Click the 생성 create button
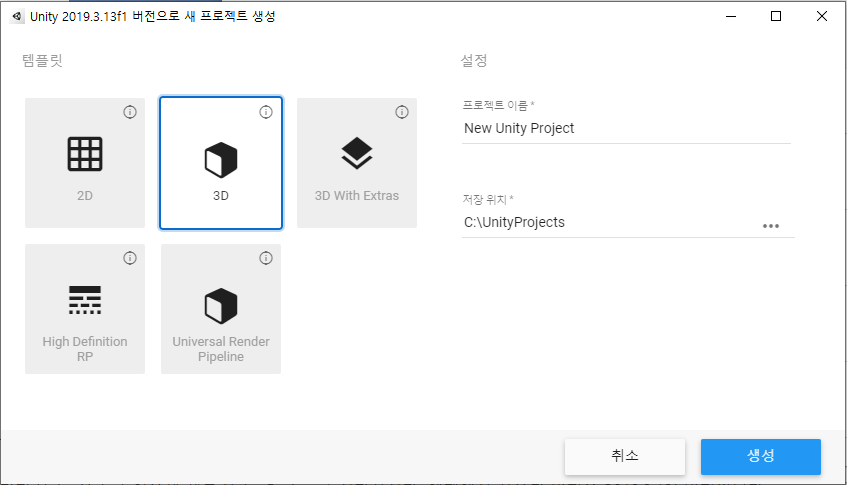The image size is (847, 485). click(761, 456)
